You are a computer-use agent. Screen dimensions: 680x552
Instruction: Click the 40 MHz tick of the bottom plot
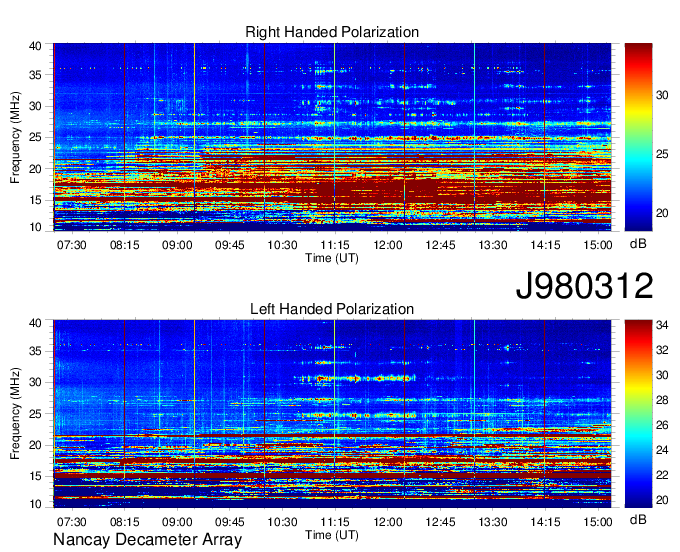pyautogui.click(x=35, y=323)
